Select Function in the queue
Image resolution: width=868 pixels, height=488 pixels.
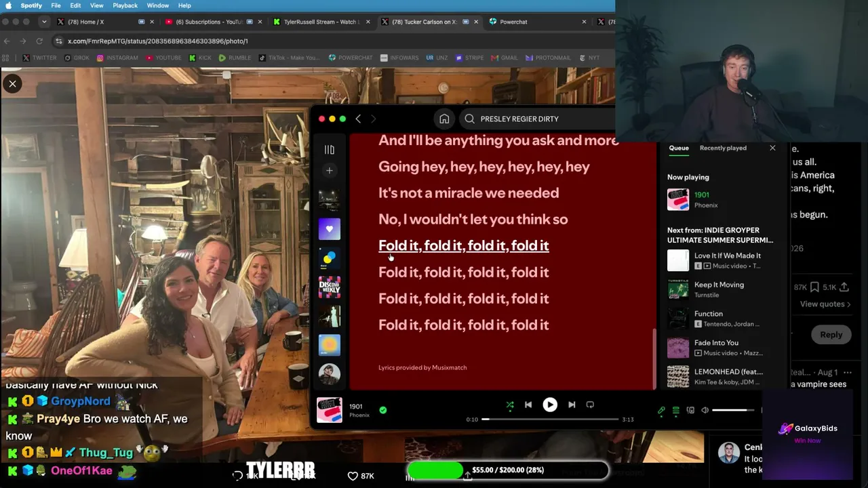[x=722, y=319]
